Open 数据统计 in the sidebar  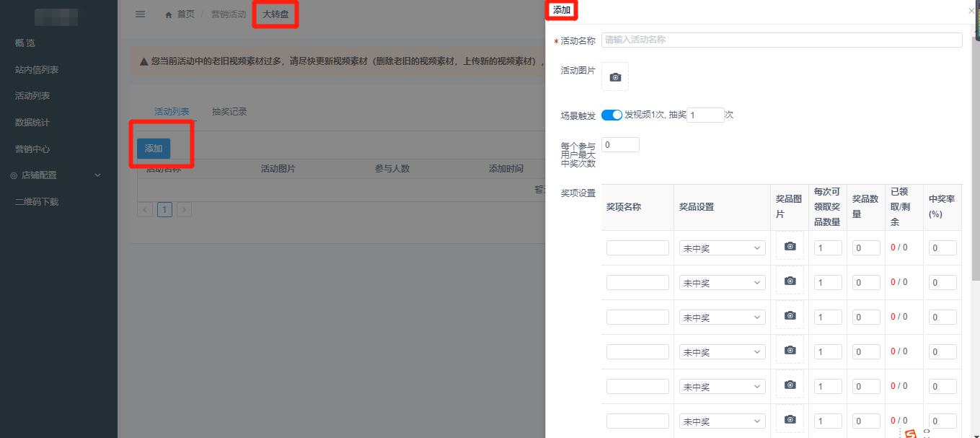[x=32, y=123]
